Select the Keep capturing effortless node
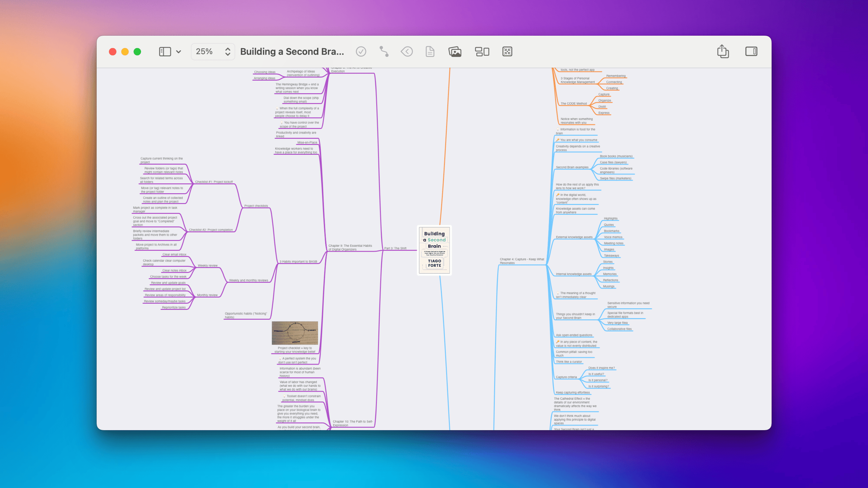The height and width of the screenshot is (488, 868). (x=573, y=393)
